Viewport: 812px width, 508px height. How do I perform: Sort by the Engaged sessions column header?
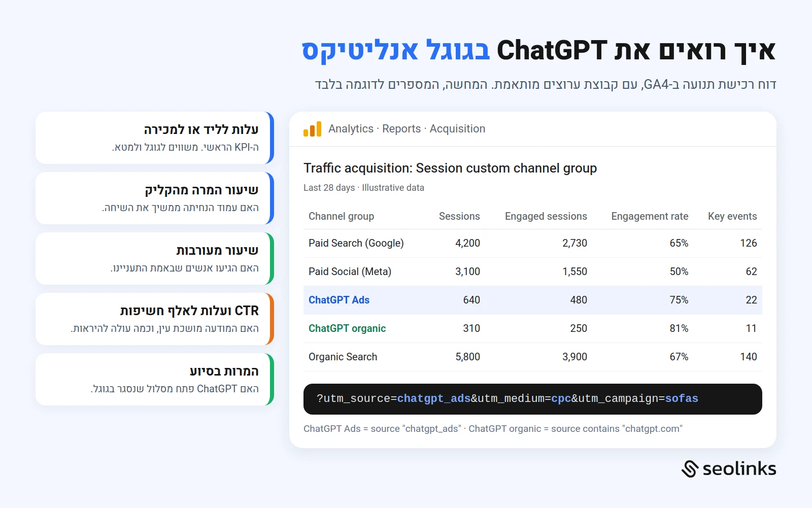(x=546, y=216)
